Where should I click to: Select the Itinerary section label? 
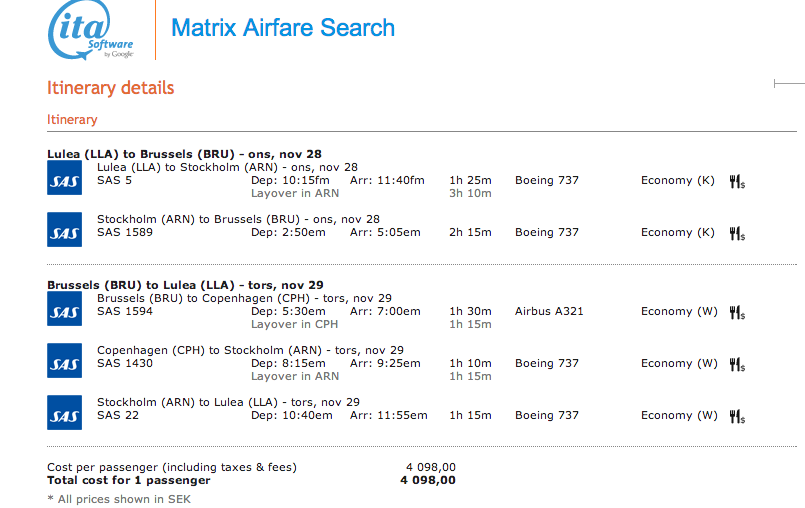(x=72, y=120)
